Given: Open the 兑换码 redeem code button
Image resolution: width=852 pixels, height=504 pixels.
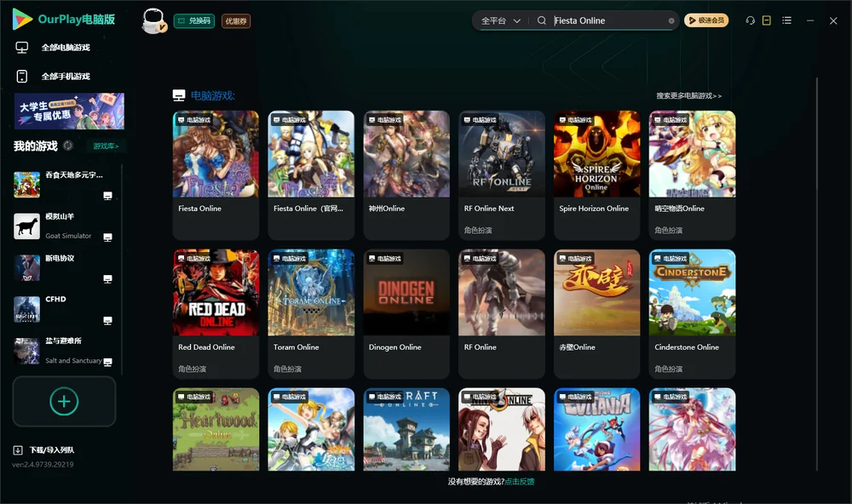Looking at the screenshot, I should (194, 21).
